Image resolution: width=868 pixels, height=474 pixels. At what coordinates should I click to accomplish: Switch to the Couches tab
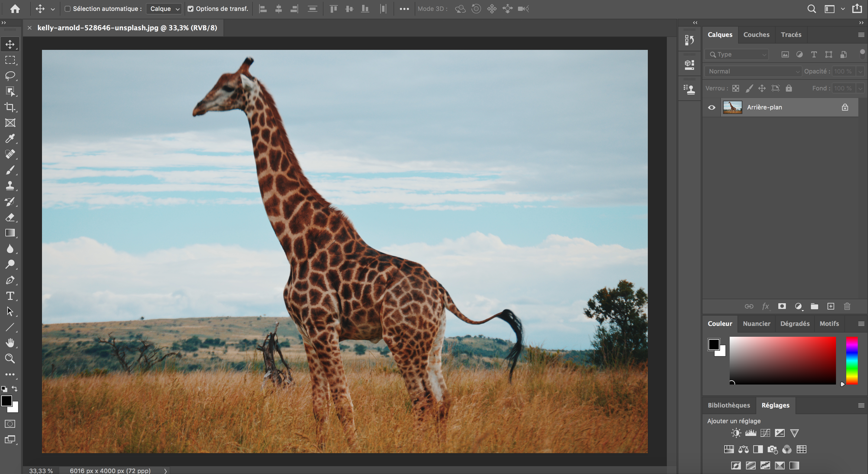coord(756,35)
